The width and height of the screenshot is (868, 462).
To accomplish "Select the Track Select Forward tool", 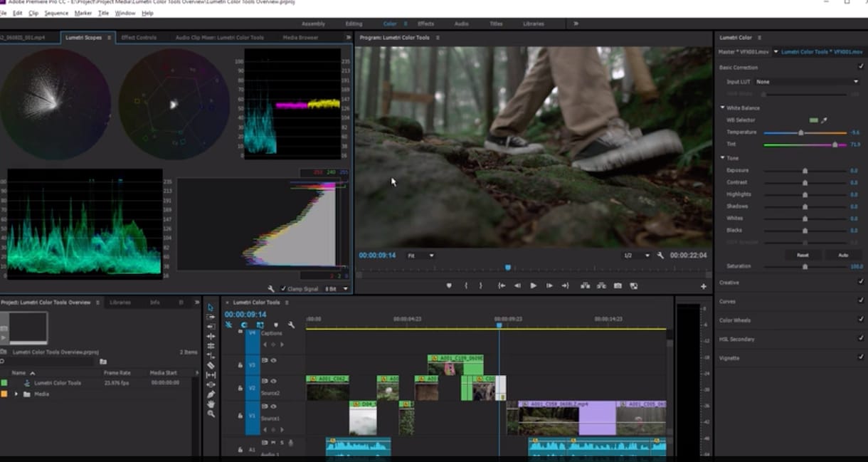I will pyautogui.click(x=211, y=317).
